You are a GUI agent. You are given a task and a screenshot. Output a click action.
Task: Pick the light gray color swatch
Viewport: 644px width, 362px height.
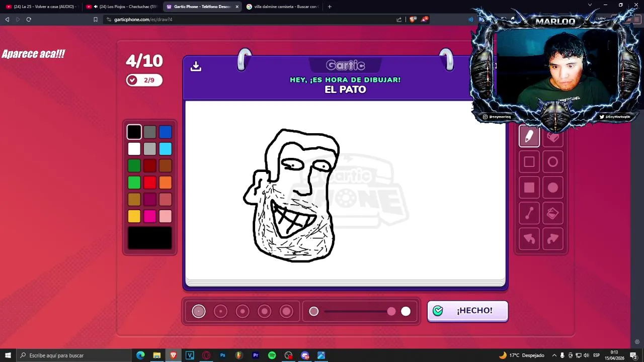[150, 149]
